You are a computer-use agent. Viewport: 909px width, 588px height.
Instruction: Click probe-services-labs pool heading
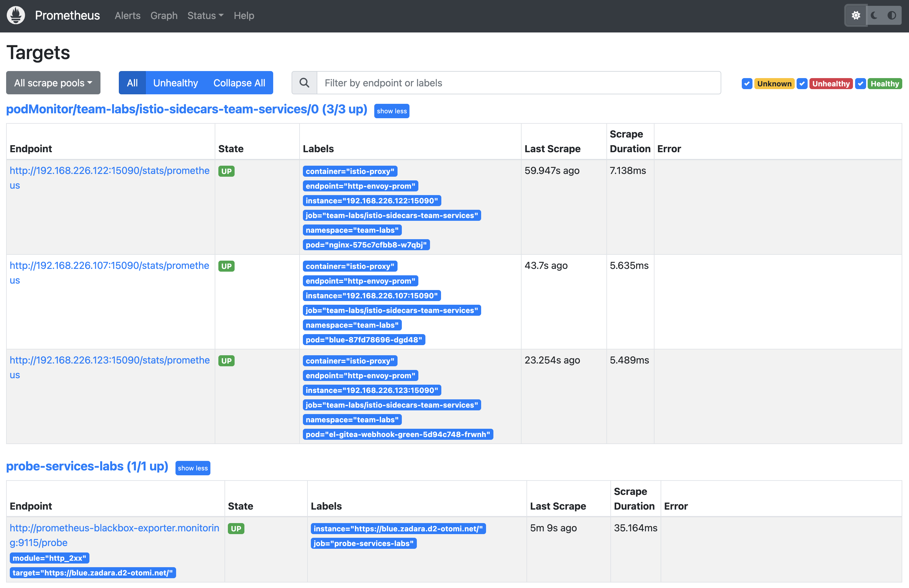click(x=87, y=466)
